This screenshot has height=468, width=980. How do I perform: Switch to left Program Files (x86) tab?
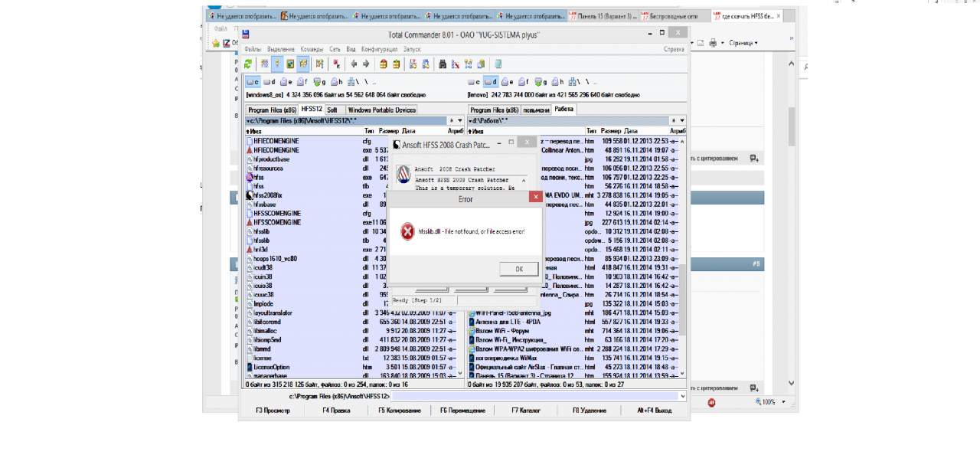pos(270,110)
